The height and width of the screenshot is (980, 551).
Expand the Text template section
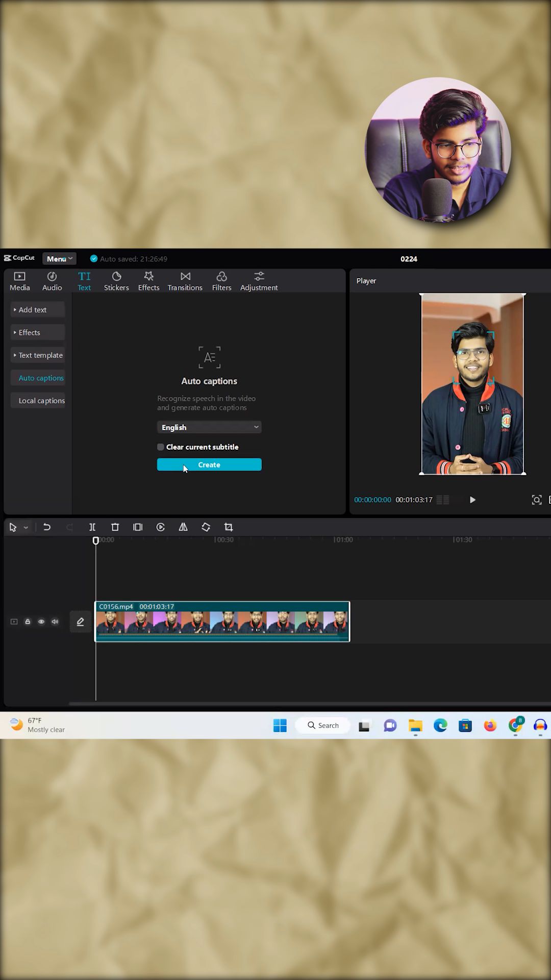click(x=38, y=355)
